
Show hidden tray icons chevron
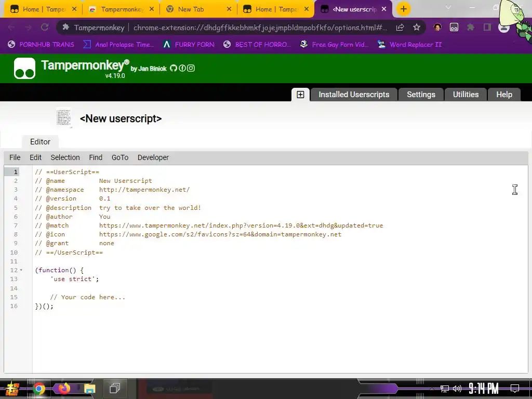[x=432, y=389]
